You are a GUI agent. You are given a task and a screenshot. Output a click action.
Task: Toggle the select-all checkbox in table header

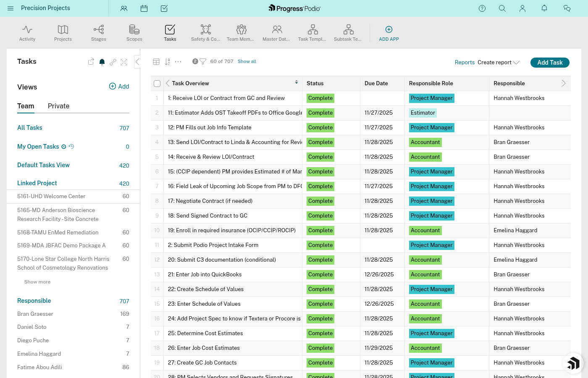coord(157,83)
